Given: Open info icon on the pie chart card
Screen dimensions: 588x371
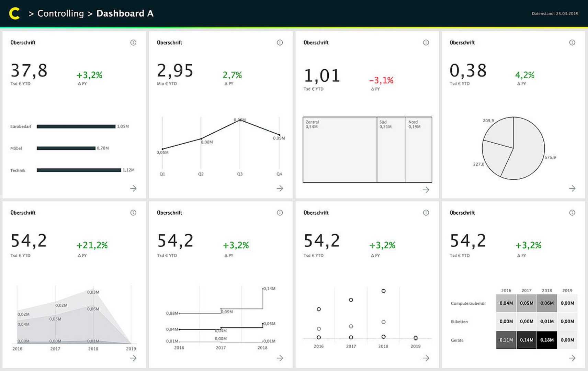Looking at the screenshot, I should (572, 43).
